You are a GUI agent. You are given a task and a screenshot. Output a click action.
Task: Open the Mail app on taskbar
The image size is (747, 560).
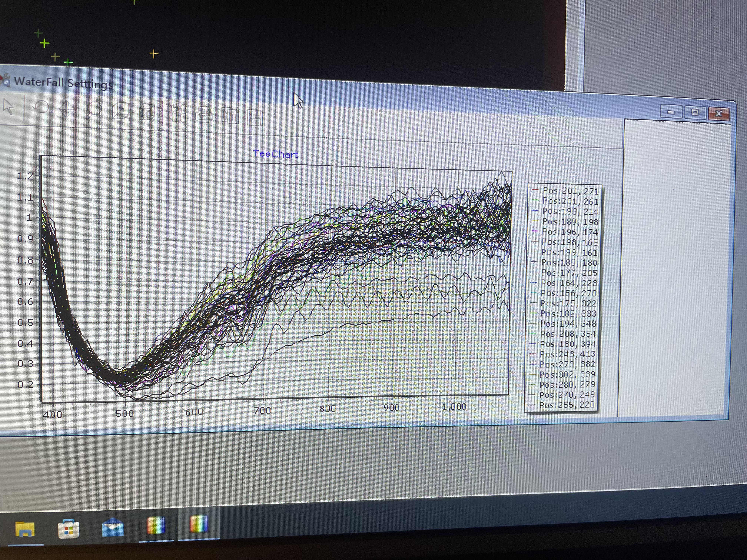[x=112, y=527]
